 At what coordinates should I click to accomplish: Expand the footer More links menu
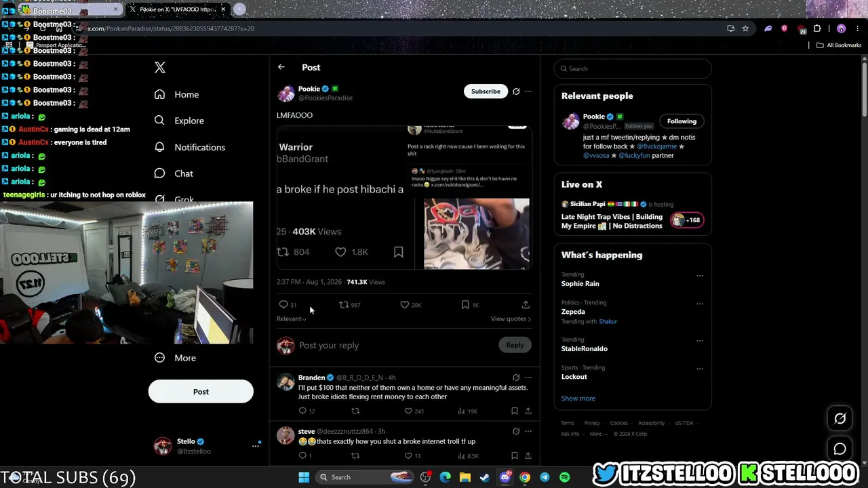point(598,434)
